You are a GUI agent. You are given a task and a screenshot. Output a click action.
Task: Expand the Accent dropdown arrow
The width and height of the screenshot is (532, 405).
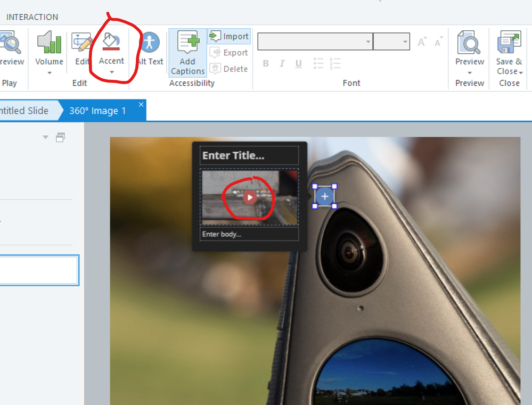click(x=112, y=72)
